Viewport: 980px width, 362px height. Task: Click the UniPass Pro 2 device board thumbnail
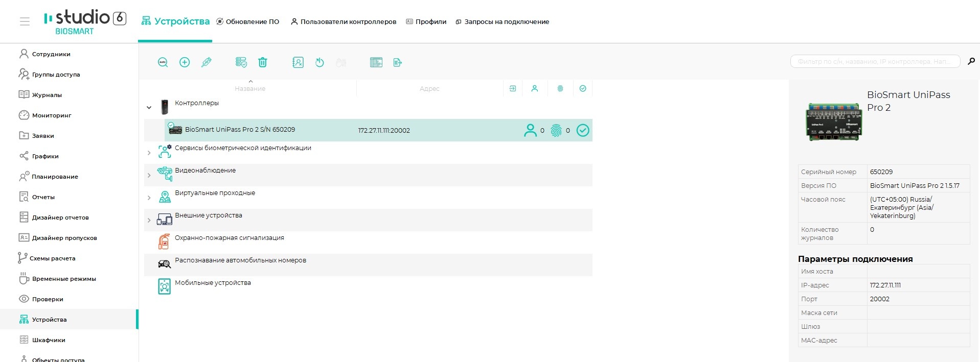[834, 122]
